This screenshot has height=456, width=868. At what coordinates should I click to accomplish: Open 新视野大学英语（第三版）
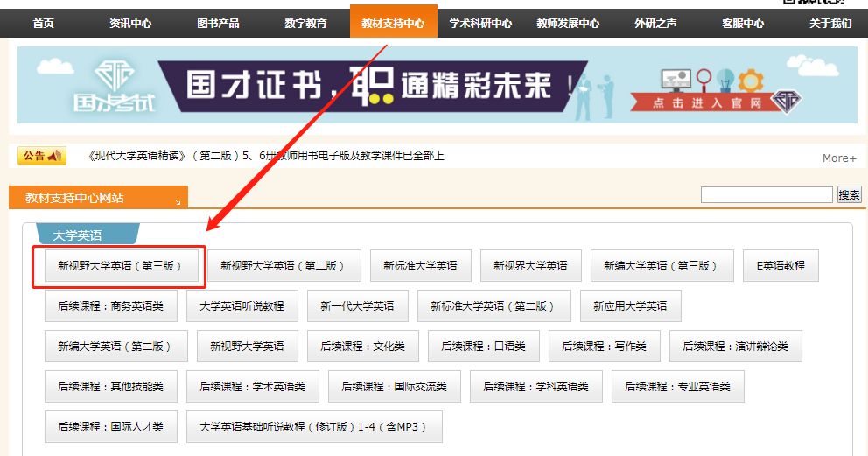pyautogui.click(x=122, y=265)
